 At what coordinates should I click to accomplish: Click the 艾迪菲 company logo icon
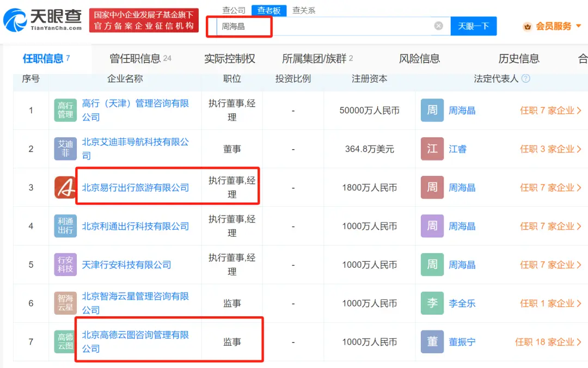[x=65, y=149]
